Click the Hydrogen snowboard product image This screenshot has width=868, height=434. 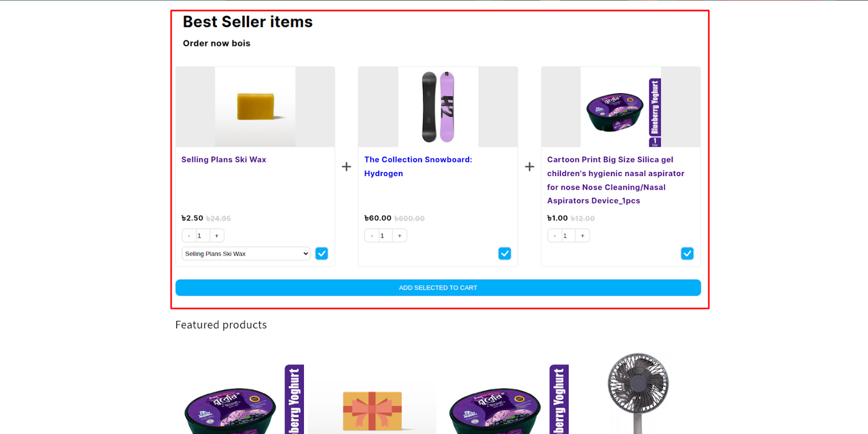coord(438,107)
